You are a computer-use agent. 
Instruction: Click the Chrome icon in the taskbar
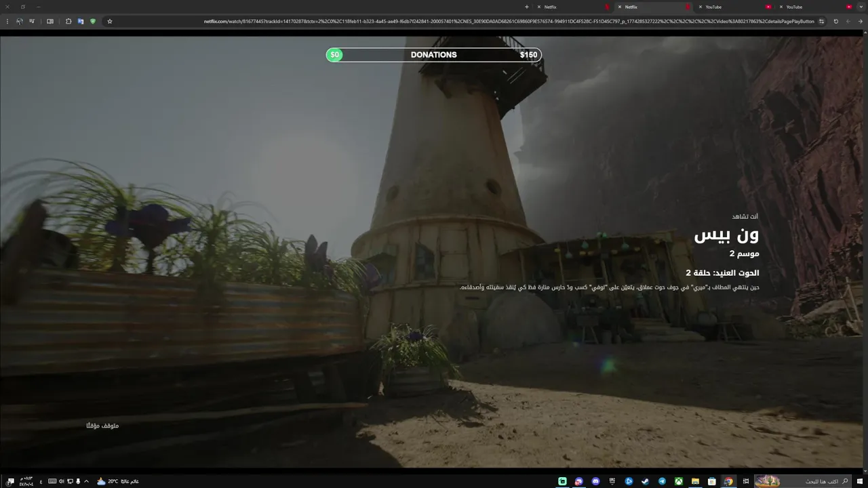coord(728,481)
